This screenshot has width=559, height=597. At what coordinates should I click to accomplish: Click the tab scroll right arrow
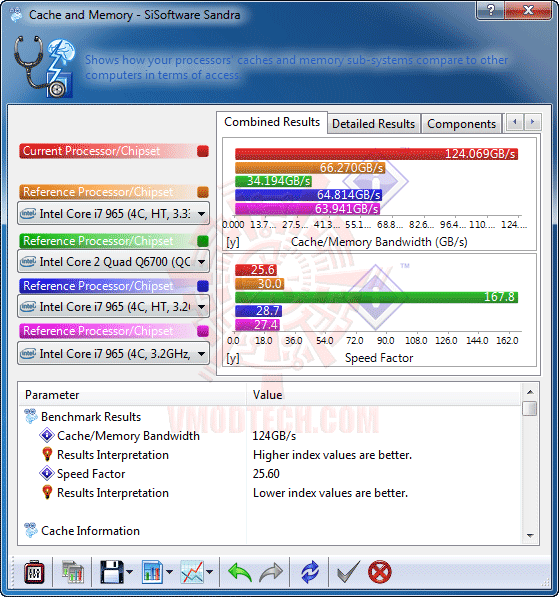coord(532,122)
